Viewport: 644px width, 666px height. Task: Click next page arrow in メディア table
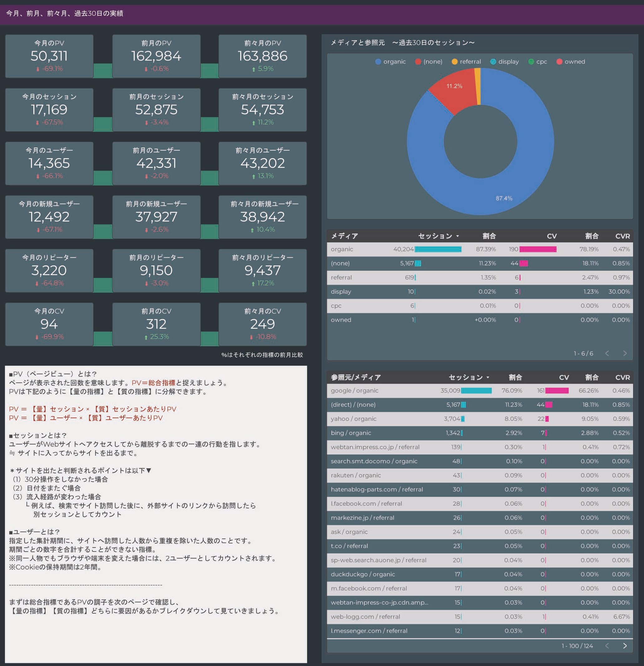click(x=625, y=353)
